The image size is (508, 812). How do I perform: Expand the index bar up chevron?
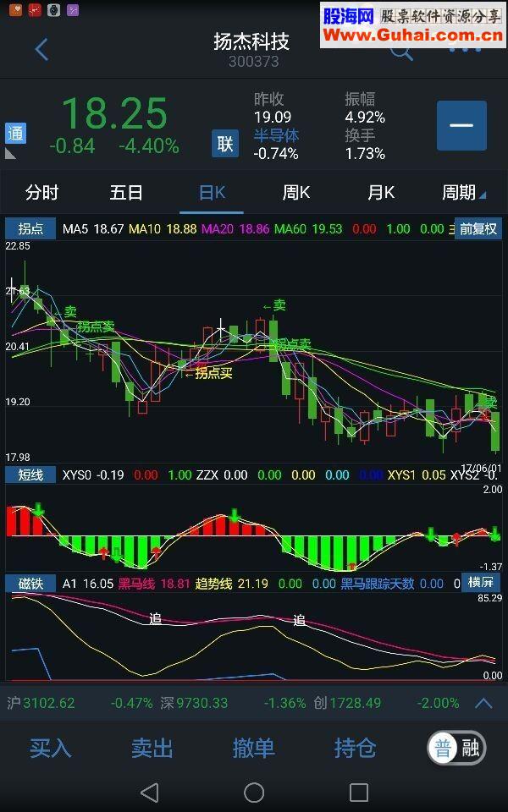tap(483, 703)
